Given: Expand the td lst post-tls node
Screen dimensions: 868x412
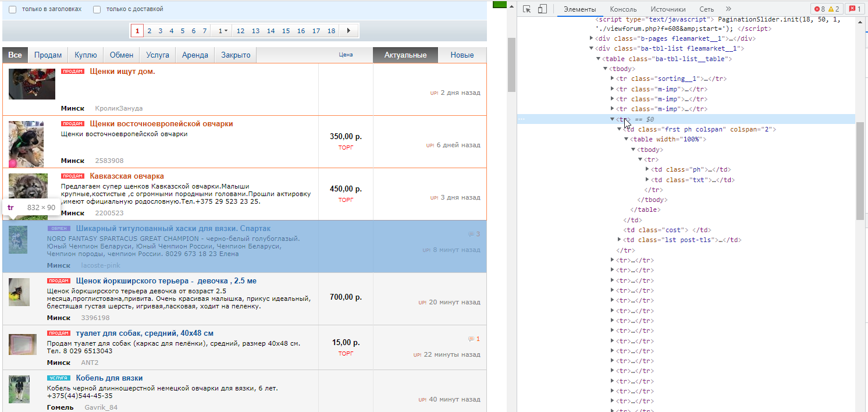Looking at the screenshot, I should click(620, 240).
